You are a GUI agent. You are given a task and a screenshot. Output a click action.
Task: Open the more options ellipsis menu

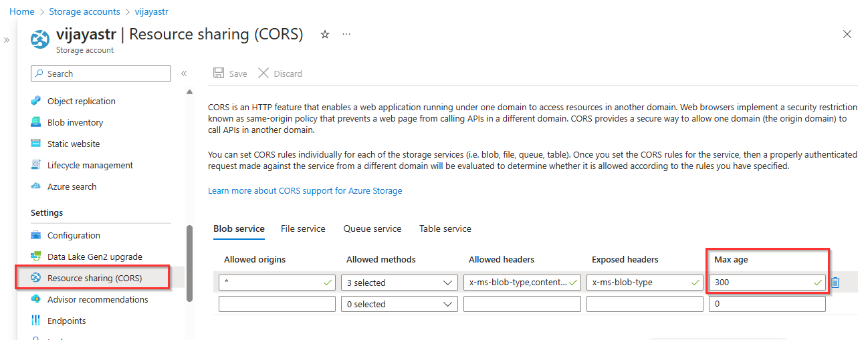(346, 34)
